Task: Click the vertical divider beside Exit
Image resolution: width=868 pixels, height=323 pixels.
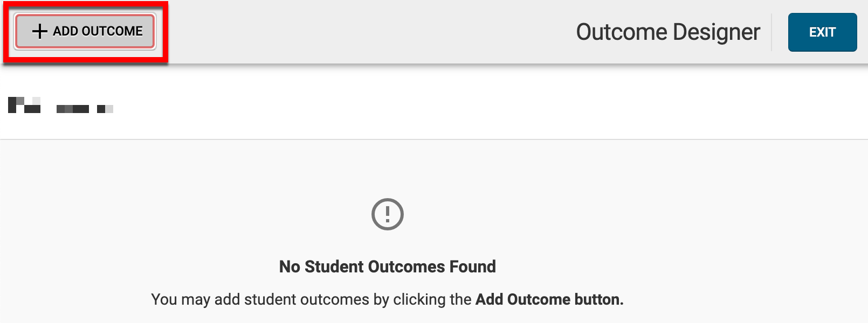Action: click(x=771, y=32)
